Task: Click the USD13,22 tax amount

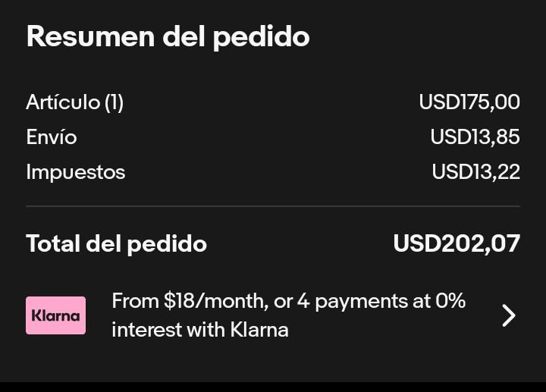Action: click(475, 171)
